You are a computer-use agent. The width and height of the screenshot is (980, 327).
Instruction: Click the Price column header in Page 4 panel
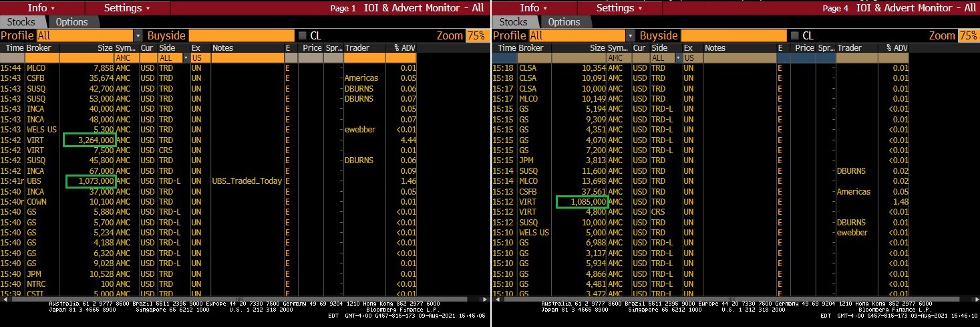[804, 48]
